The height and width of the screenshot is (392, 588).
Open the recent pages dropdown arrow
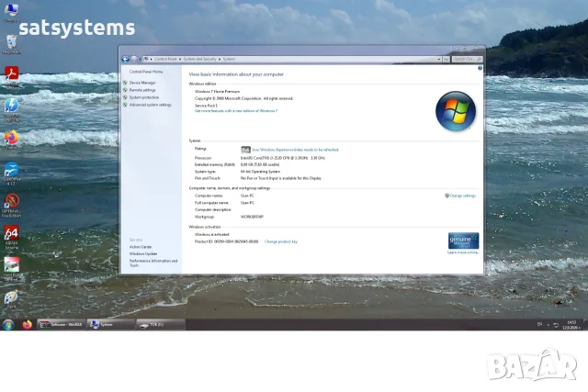pyautogui.click(x=140, y=59)
